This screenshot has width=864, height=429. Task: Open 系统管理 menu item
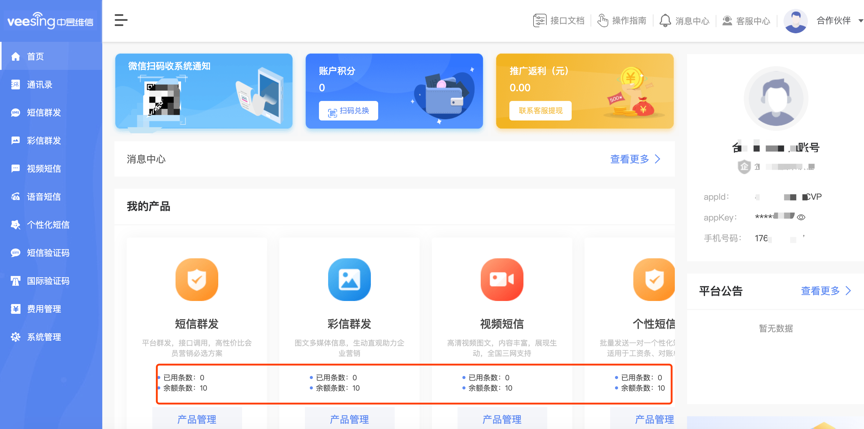click(x=51, y=337)
